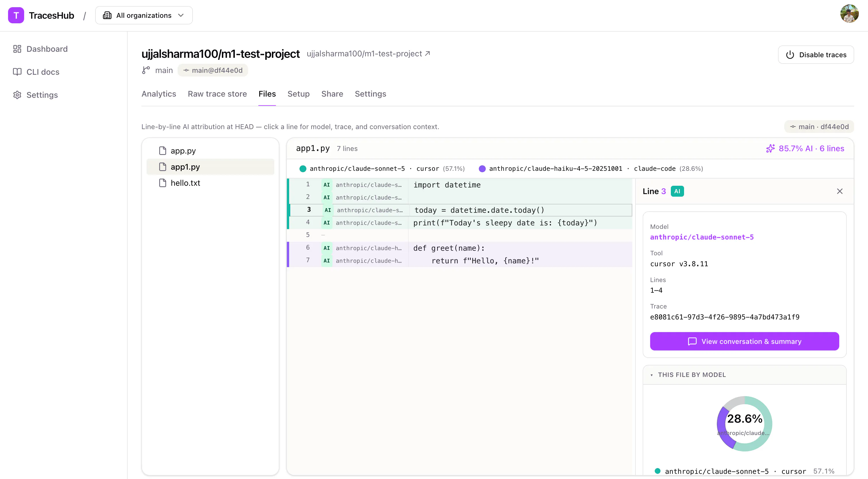Image resolution: width=868 pixels, height=479 pixels.
Task: Open the All organizations dropdown
Action: coord(144,16)
